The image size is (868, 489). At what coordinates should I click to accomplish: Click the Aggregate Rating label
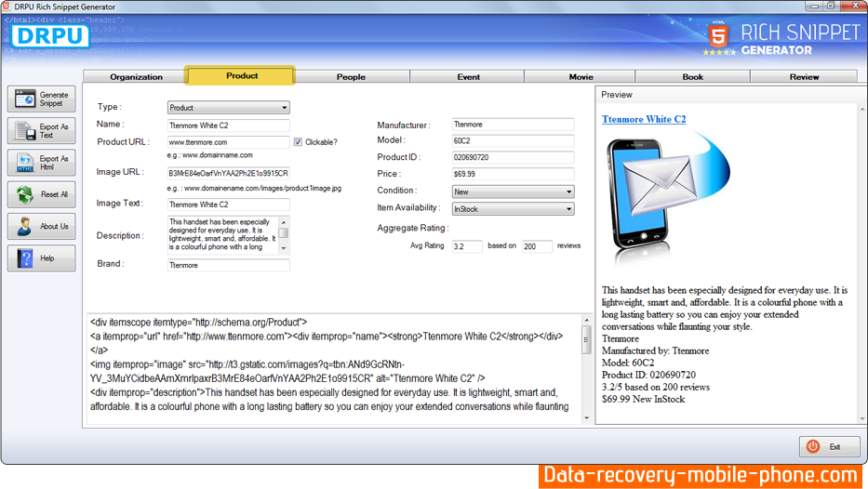(x=413, y=228)
